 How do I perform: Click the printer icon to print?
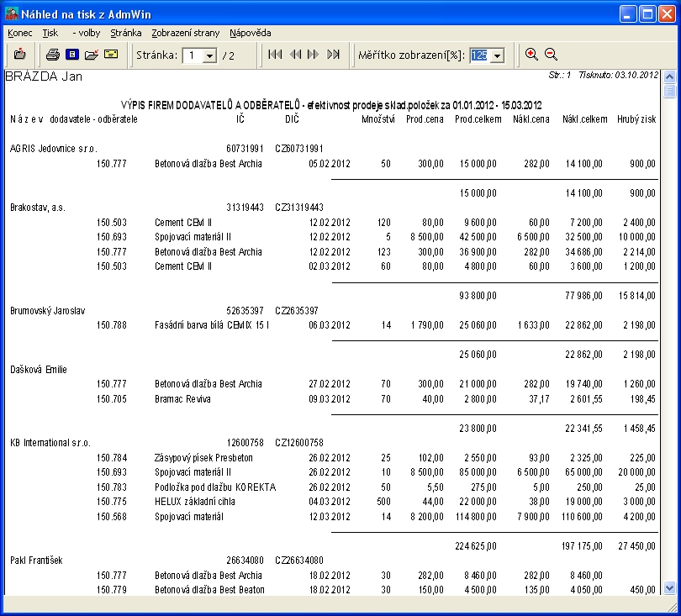point(53,55)
